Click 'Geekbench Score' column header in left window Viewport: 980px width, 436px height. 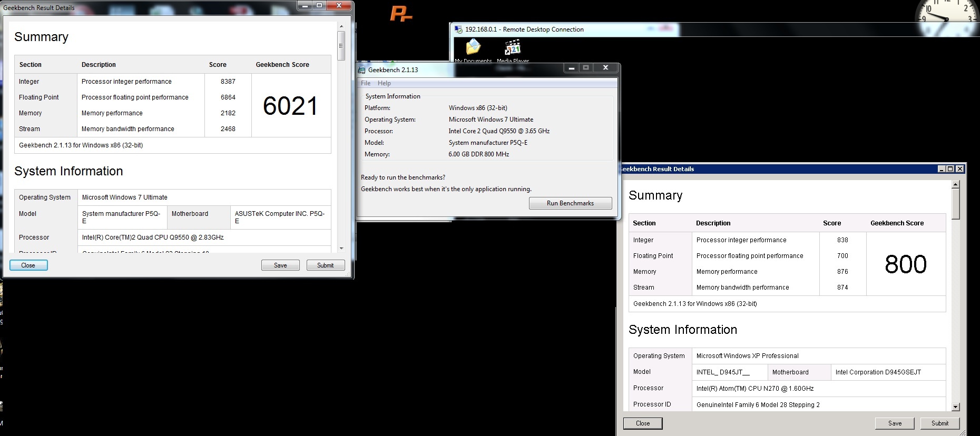pos(282,65)
